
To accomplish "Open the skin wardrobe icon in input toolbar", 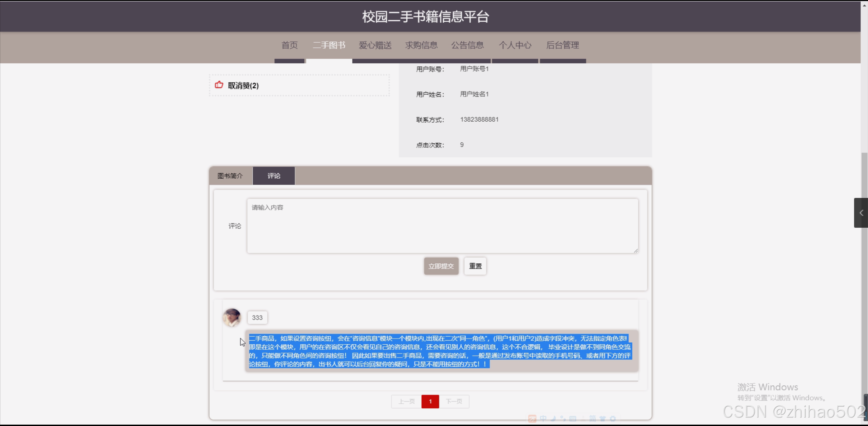I will pos(603,419).
